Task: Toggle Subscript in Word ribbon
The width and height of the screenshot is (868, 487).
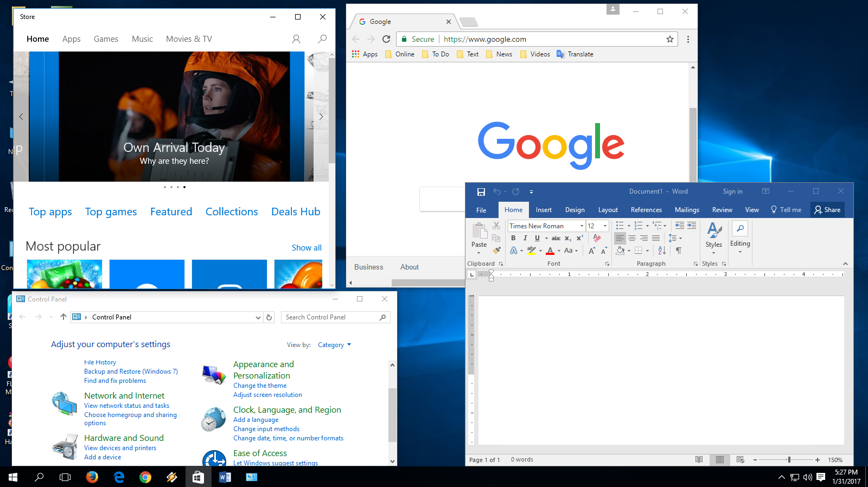Action: (x=568, y=238)
